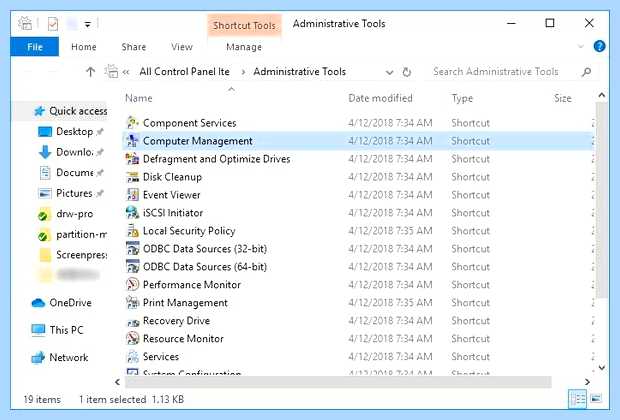This screenshot has width=620, height=420.
Task: Click Administrative Tools breadcrumb segment
Action: (x=300, y=72)
